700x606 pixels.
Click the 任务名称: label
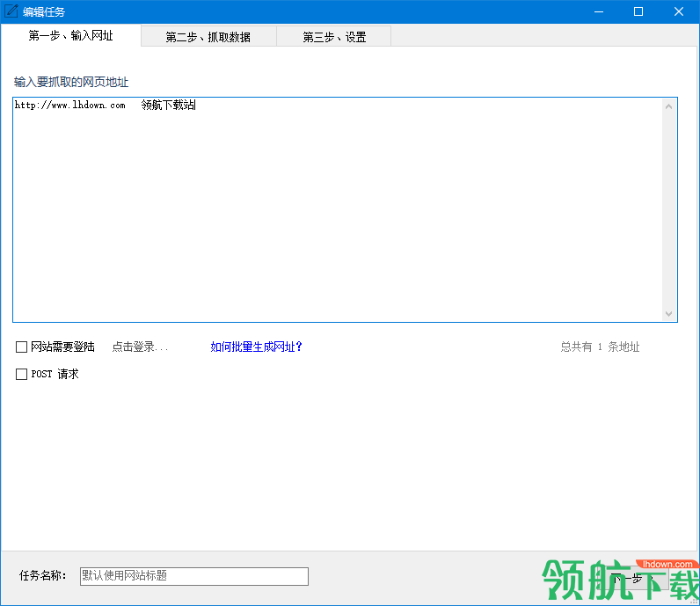tap(43, 575)
